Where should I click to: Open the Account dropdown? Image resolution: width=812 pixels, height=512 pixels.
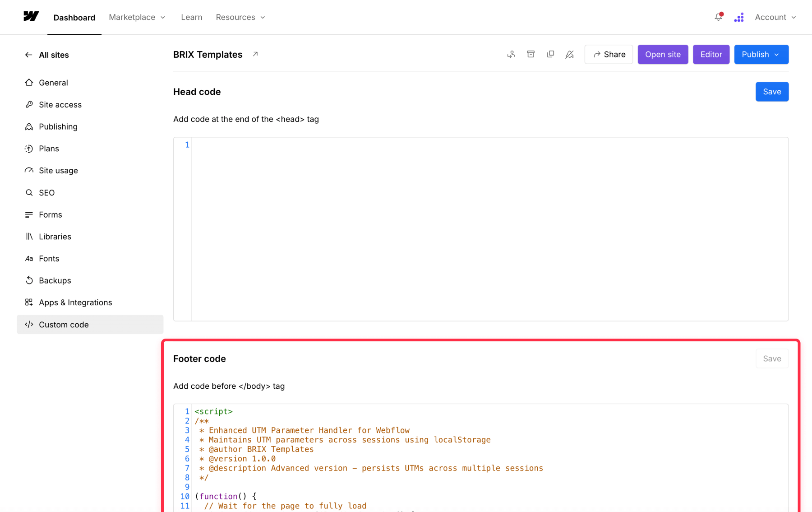coord(775,17)
